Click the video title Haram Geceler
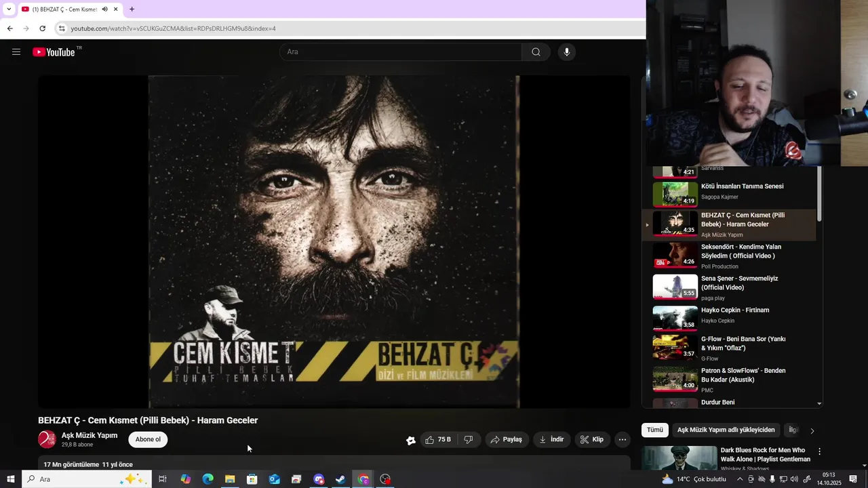The width and height of the screenshot is (868, 488). point(148,420)
